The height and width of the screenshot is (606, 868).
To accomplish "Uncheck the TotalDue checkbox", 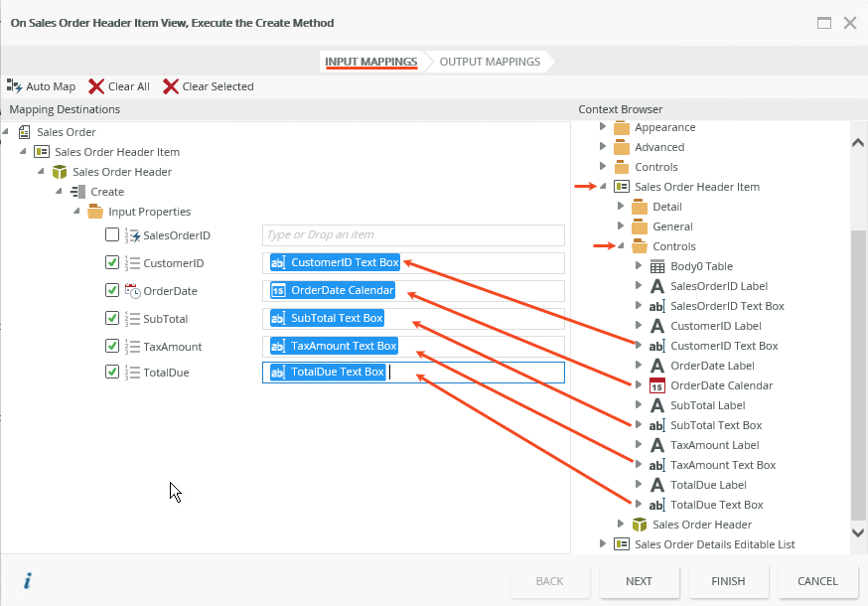I will pyautogui.click(x=112, y=373).
